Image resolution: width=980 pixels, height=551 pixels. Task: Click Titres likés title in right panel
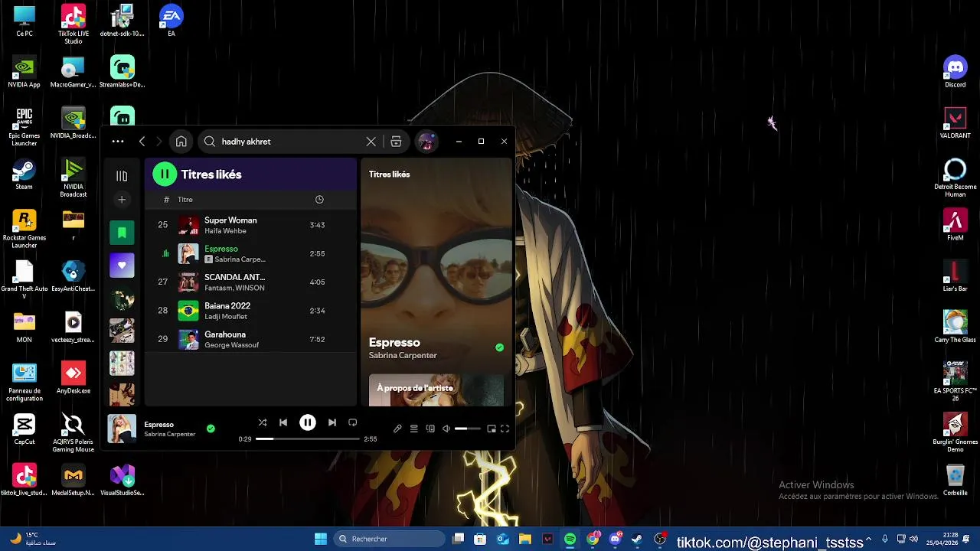click(389, 174)
